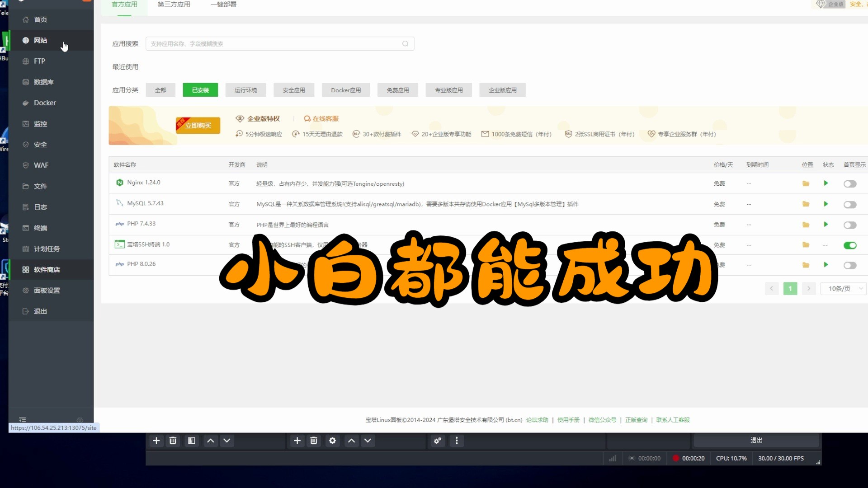Image resolution: width=868 pixels, height=488 pixels.
Task: Open OBS audio mixer three-dot menu
Action: 457,441
